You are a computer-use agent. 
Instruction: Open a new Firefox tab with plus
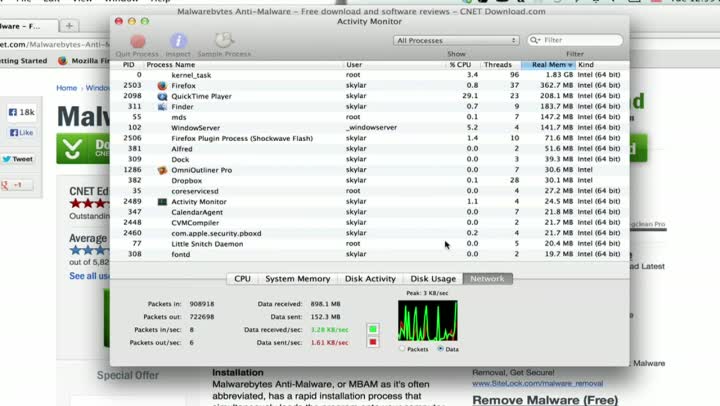(69, 26)
